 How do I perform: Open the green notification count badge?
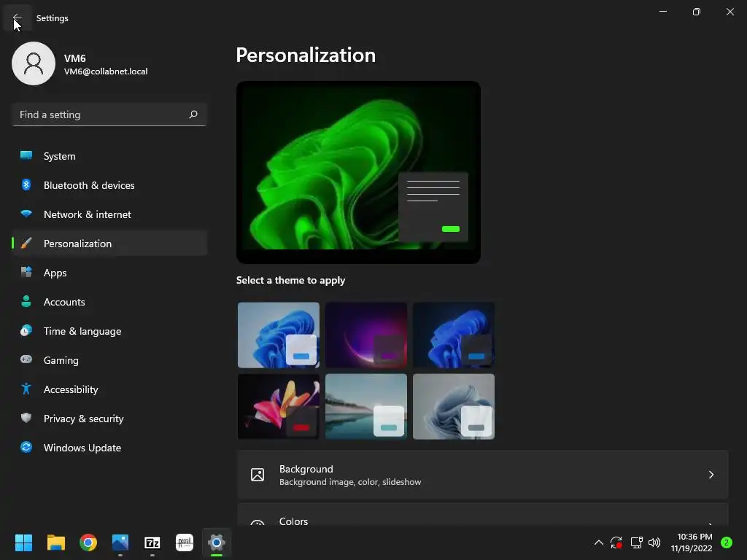(x=727, y=542)
